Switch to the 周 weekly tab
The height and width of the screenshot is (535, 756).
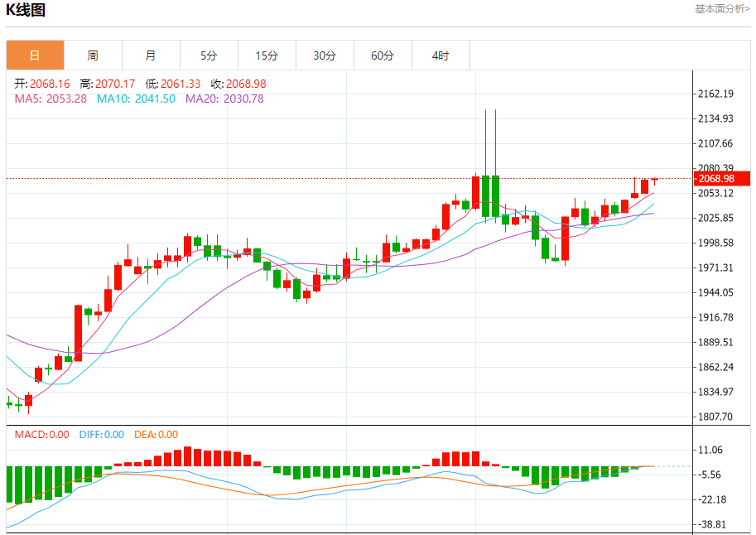point(93,55)
